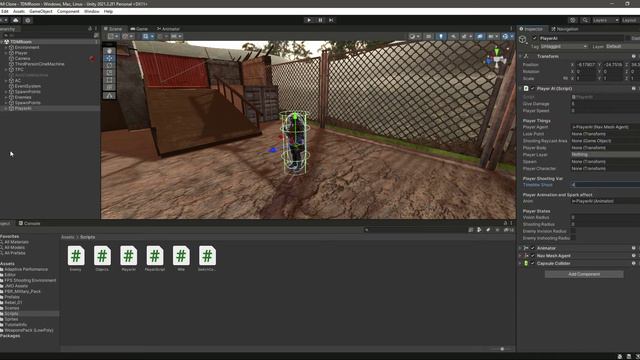Open the custom editor tools icon
The width and height of the screenshot is (640, 360).
click(109, 96)
